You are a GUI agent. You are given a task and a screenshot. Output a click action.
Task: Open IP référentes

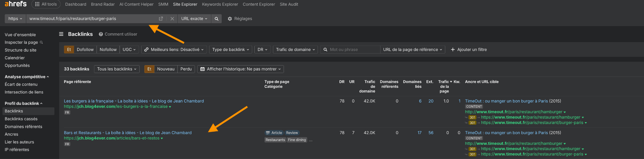click(17, 150)
